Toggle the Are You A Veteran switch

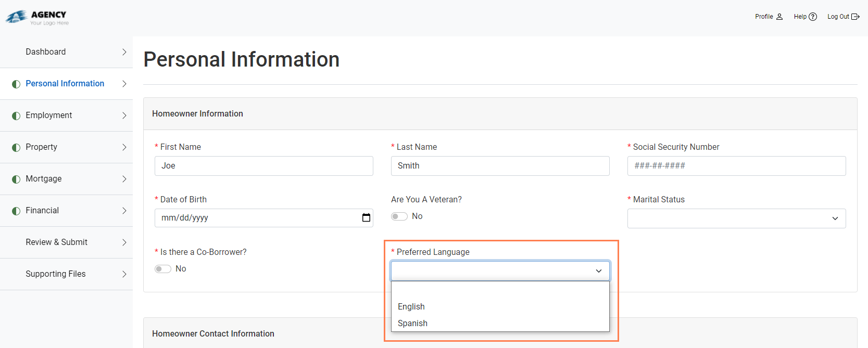point(399,216)
